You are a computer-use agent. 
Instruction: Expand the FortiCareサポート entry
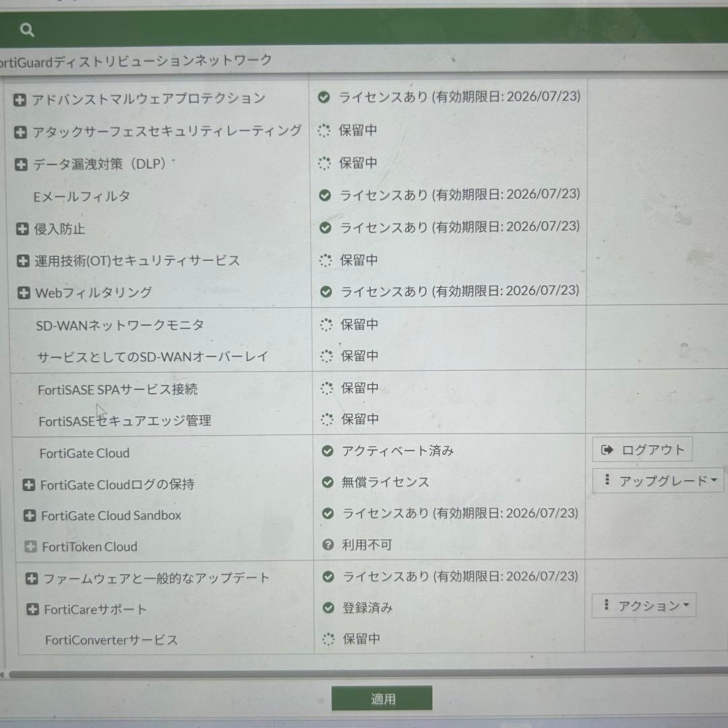pyautogui.click(x=32, y=609)
